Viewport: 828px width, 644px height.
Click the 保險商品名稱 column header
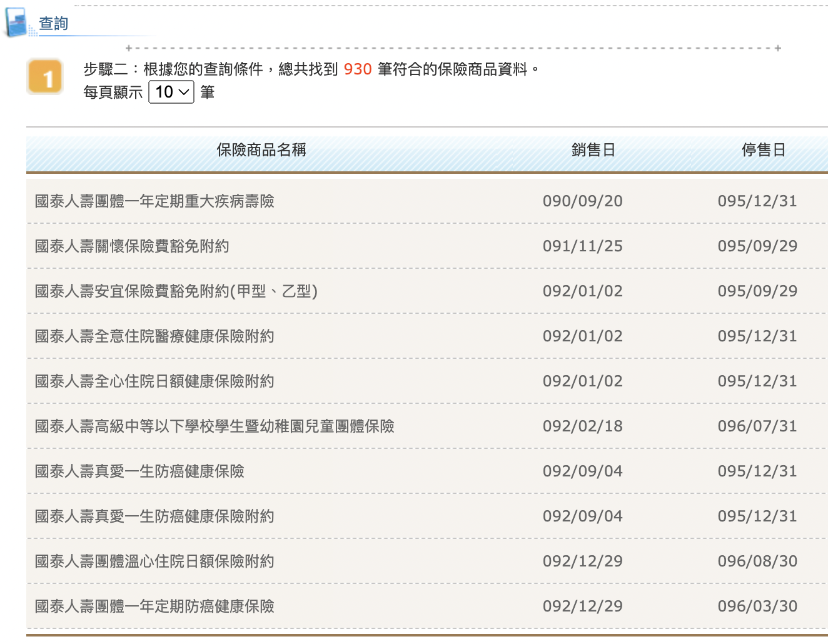tap(261, 150)
